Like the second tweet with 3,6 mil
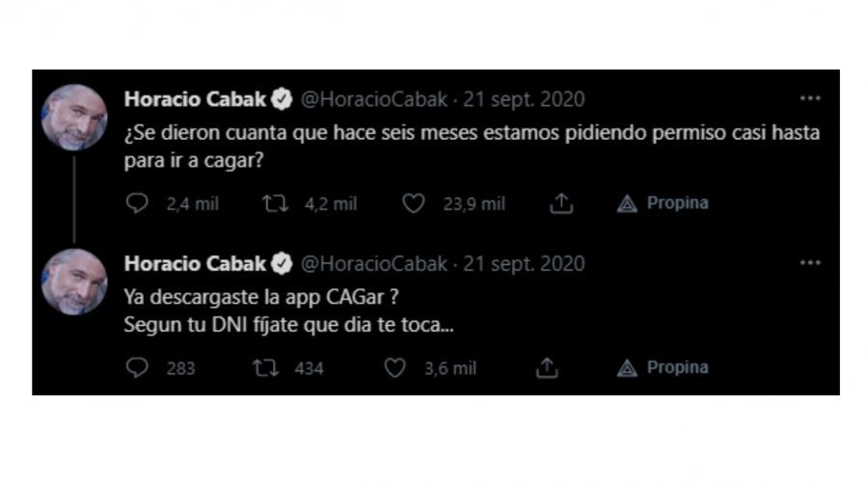This screenshot has height=487, width=868. coord(393,367)
